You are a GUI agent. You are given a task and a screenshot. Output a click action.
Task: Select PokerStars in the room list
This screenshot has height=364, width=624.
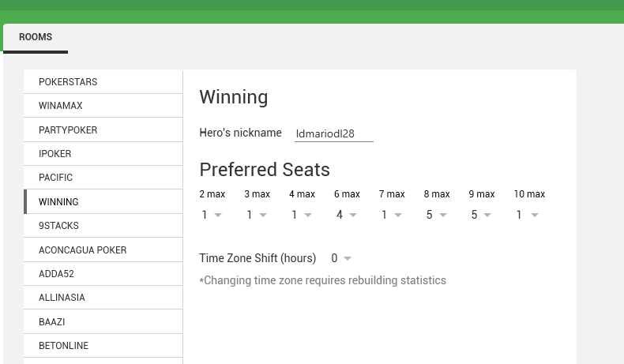click(103, 82)
